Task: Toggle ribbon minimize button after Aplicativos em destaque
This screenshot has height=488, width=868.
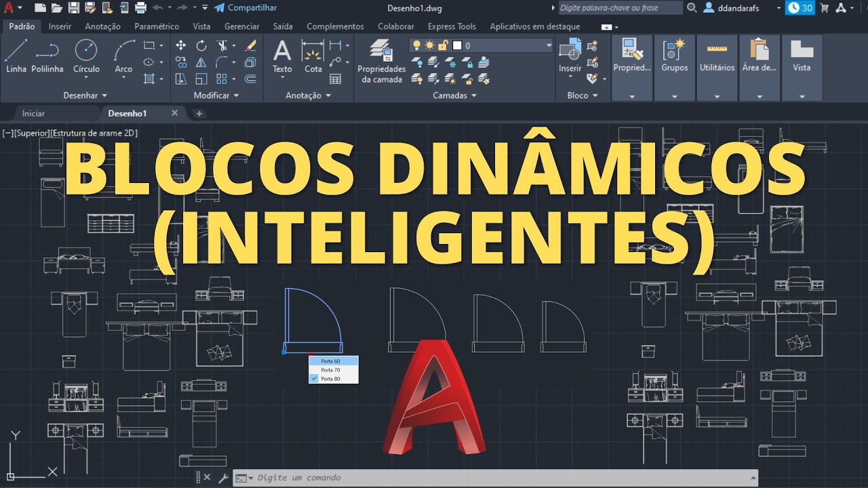Action: point(606,26)
